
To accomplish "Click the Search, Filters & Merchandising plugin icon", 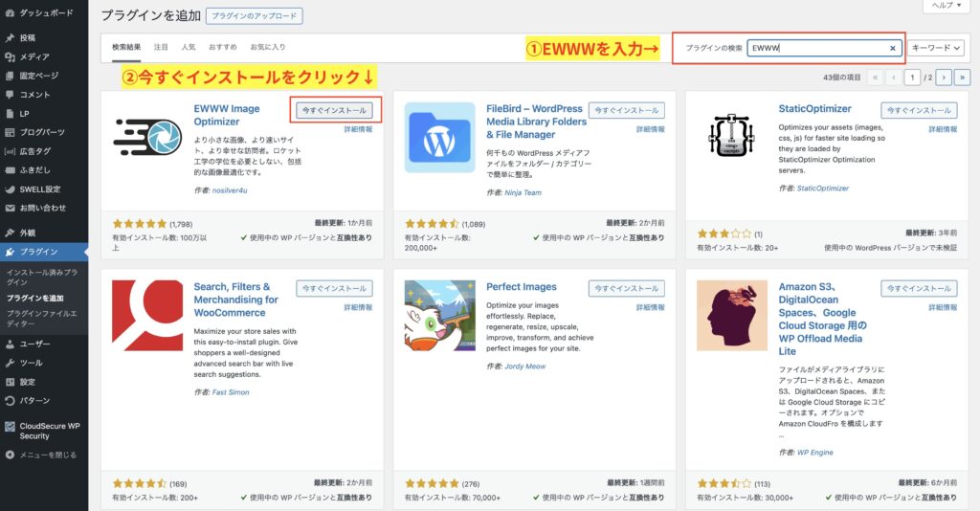I will click(x=147, y=315).
